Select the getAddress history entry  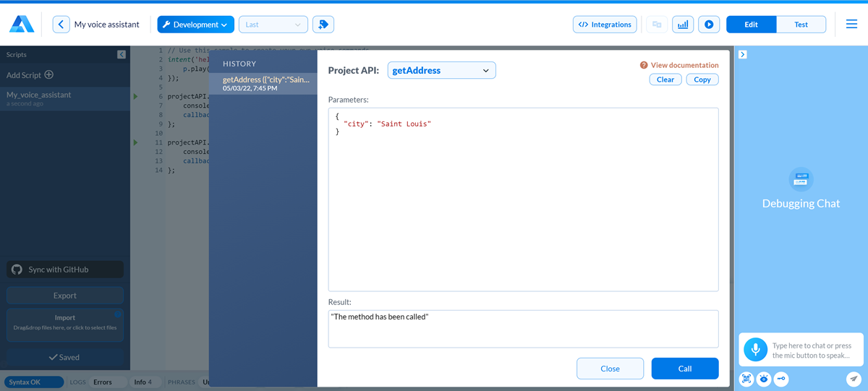263,83
